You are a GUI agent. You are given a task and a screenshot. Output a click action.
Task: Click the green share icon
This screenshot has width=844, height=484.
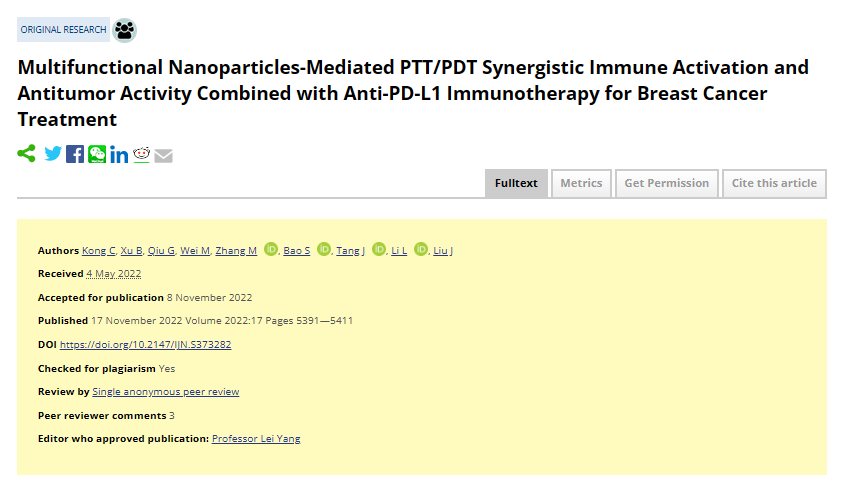pos(26,153)
